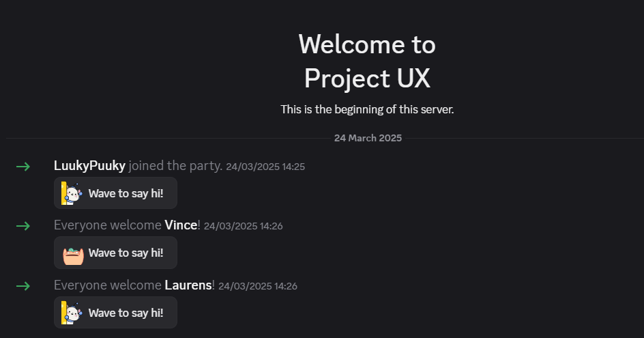Click the green join arrow beside Vince's welcome
This screenshot has width=644, height=338.
[23, 226]
